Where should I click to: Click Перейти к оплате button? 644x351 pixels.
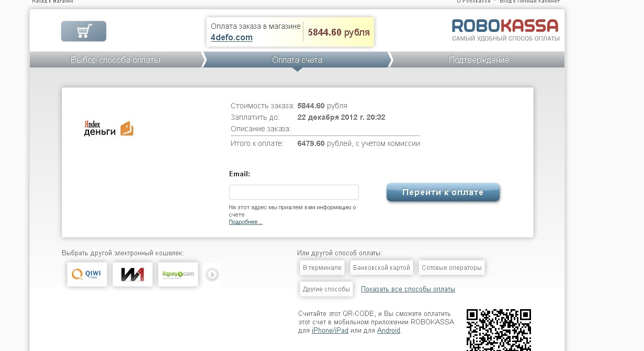click(443, 192)
